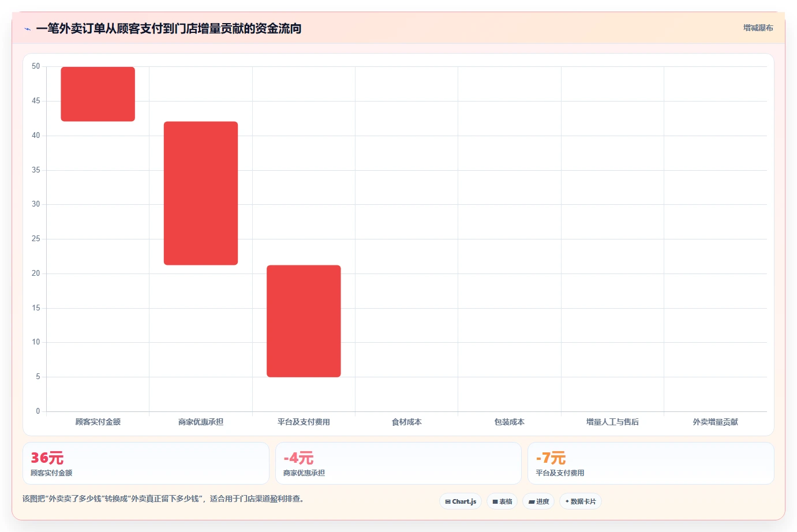Click the 外卖增量贡献 axis label
Screen dimensions: 797x532
(x=716, y=422)
